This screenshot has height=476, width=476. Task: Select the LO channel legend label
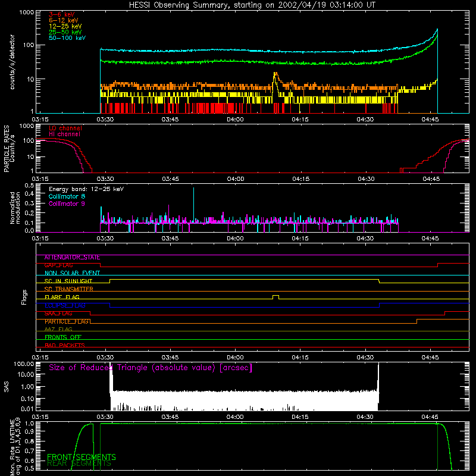[65, 128]
